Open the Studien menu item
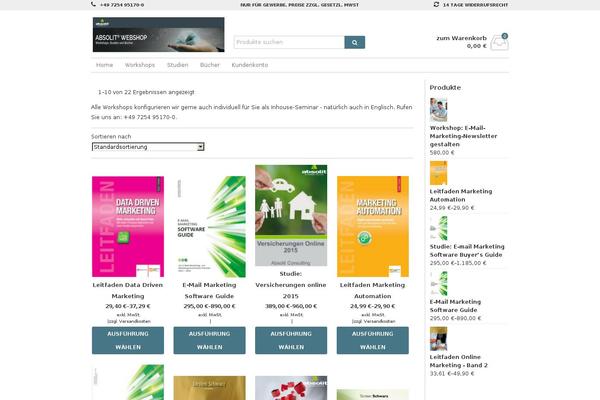Viewport: 600px width, 400px height. point(178,65)
